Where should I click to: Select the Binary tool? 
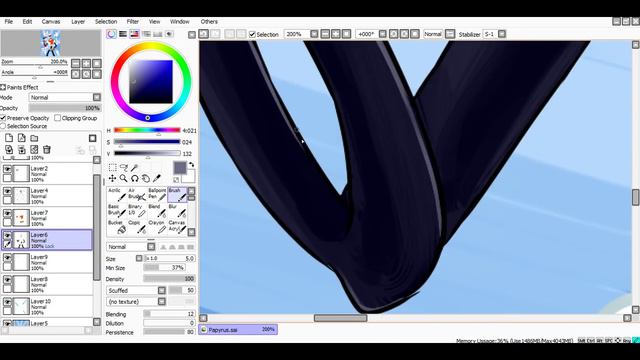tap(137, 211)
